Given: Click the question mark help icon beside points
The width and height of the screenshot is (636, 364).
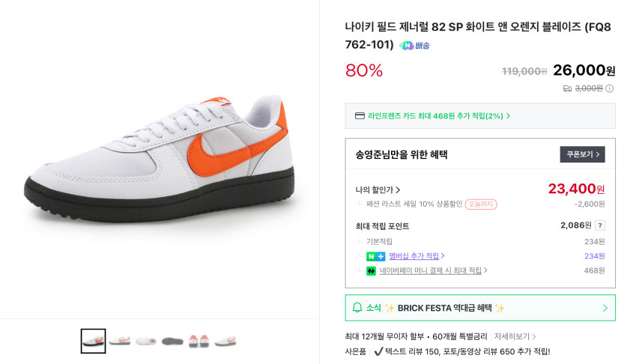Looking at the screenshot, I should click(x=599, y=225).
